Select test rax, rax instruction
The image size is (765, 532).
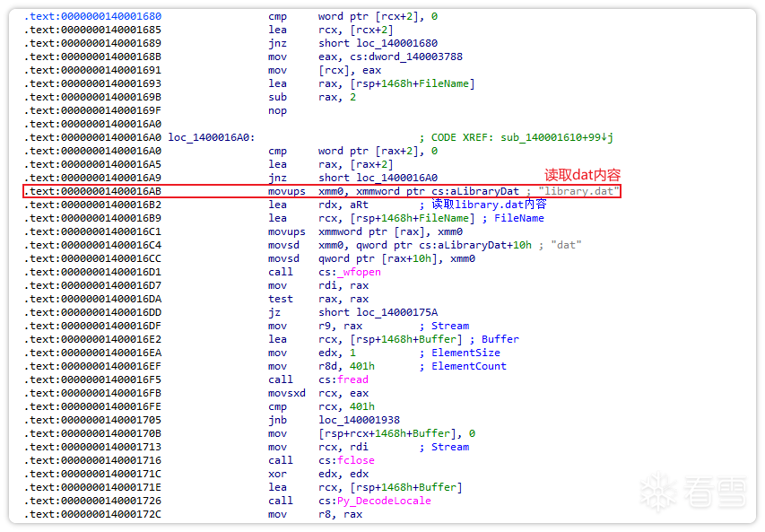coord(318,299)
